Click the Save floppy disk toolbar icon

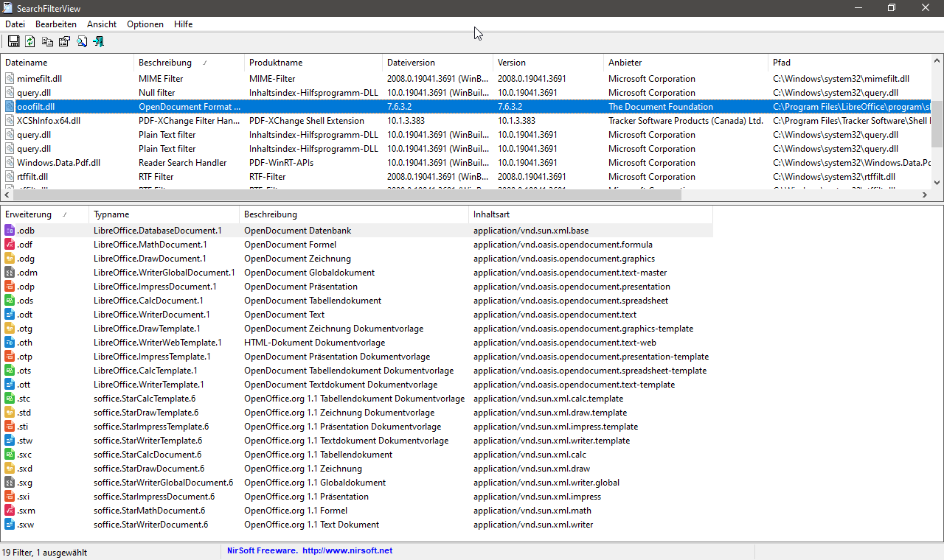point(13,42)
